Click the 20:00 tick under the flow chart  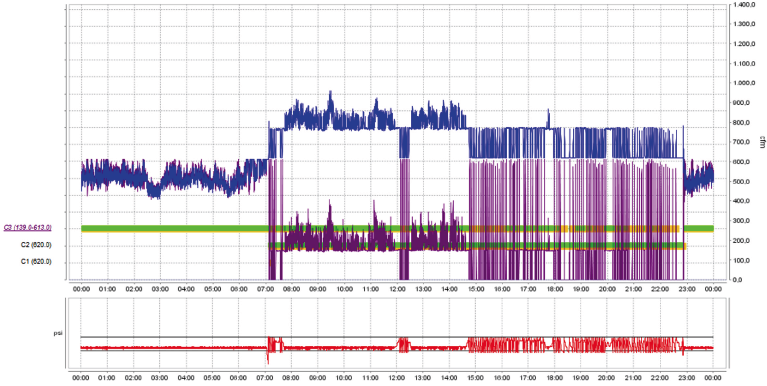tap(608, 289)
